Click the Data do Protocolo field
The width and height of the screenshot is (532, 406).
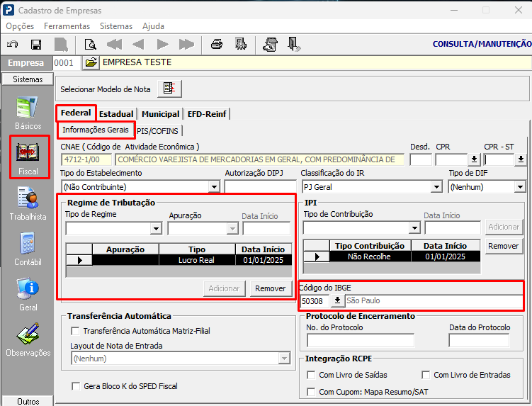pyautogui.click(x=479, y=340)
